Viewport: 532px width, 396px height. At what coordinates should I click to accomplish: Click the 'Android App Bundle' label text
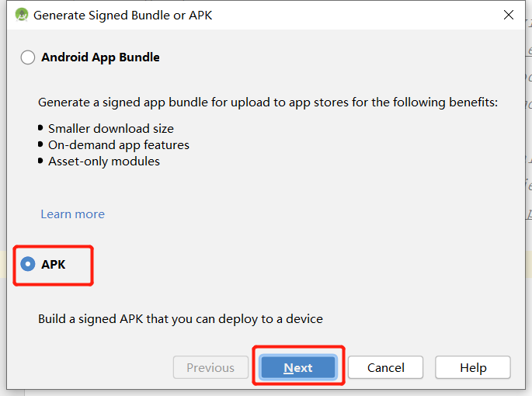point(100,57)
